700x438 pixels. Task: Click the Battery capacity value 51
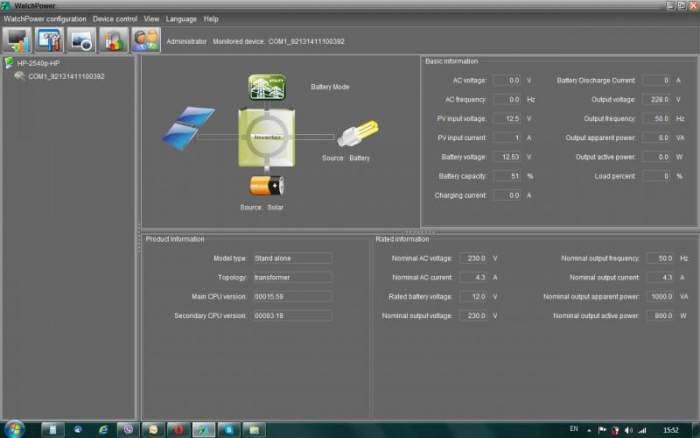(507, 176)
